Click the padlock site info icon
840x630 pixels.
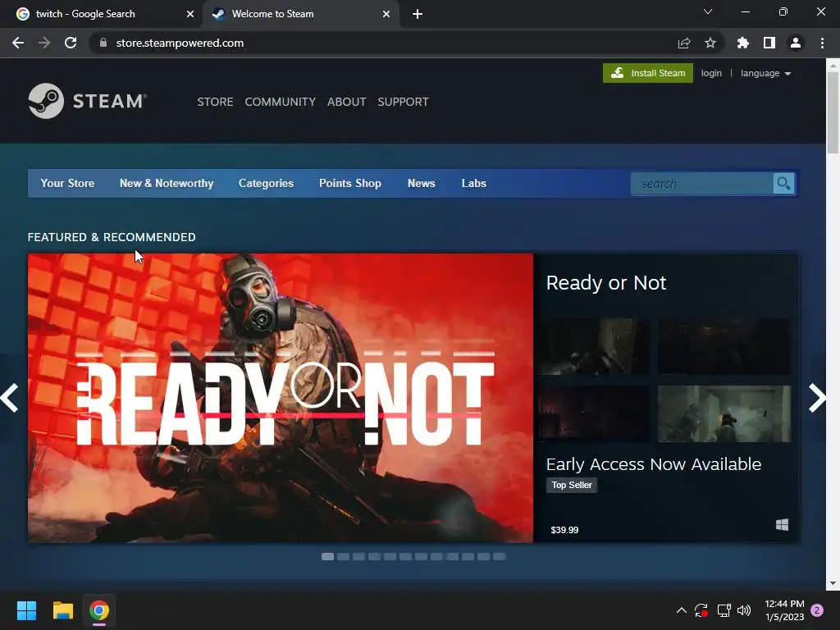pyautogui.click(x=103, y=43)
